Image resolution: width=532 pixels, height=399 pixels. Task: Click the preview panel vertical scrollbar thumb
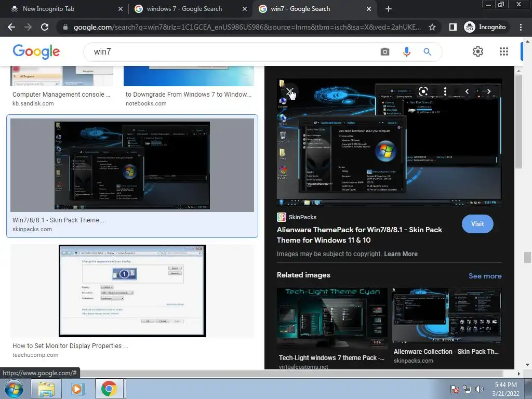(518, 121)
